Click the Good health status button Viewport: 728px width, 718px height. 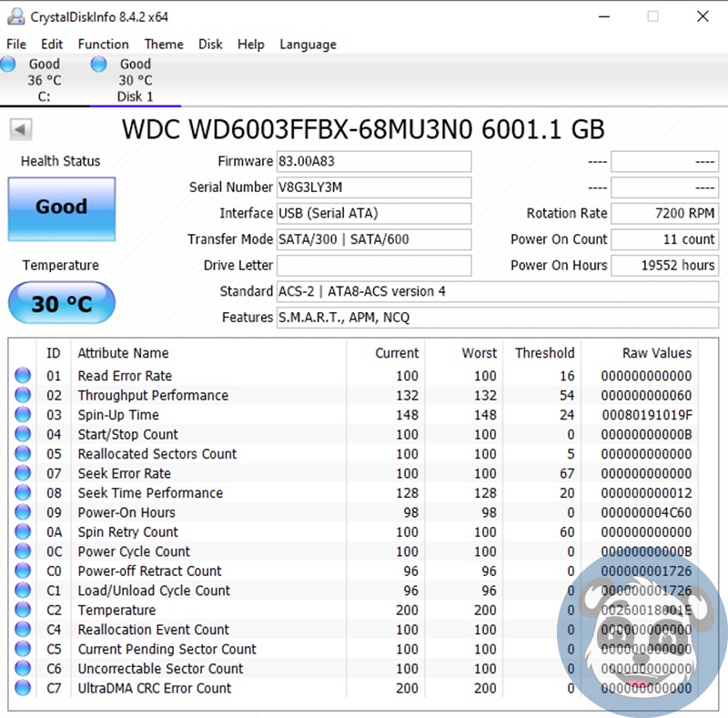pos(62,209)
